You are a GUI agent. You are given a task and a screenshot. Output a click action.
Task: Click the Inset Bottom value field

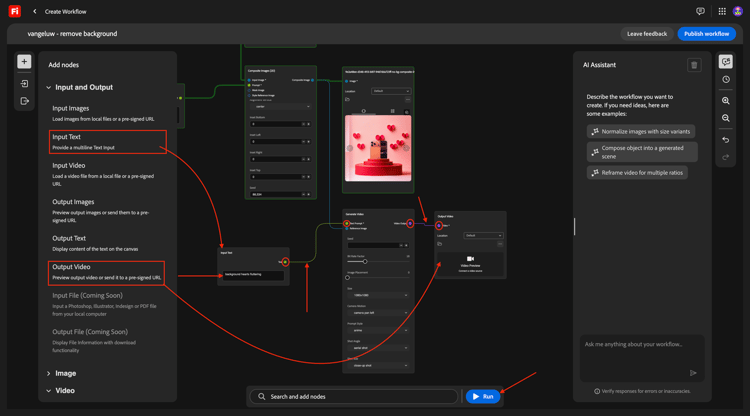click(x=280, y=124)
